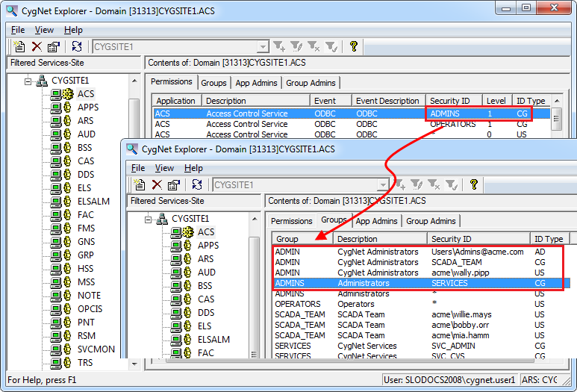Sort by Group column header in the front window
Image resolution: width=577 pixels, height=392 pixels.
(x=302, y=238)
